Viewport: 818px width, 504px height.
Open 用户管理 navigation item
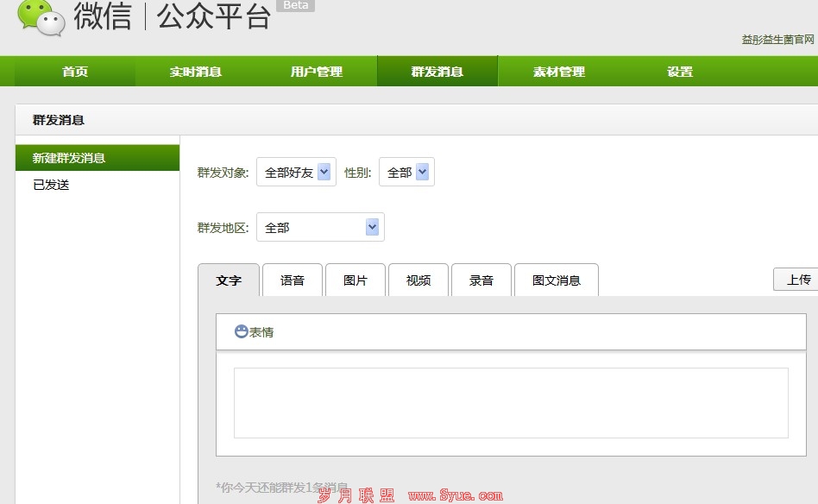tap(317, 72)
